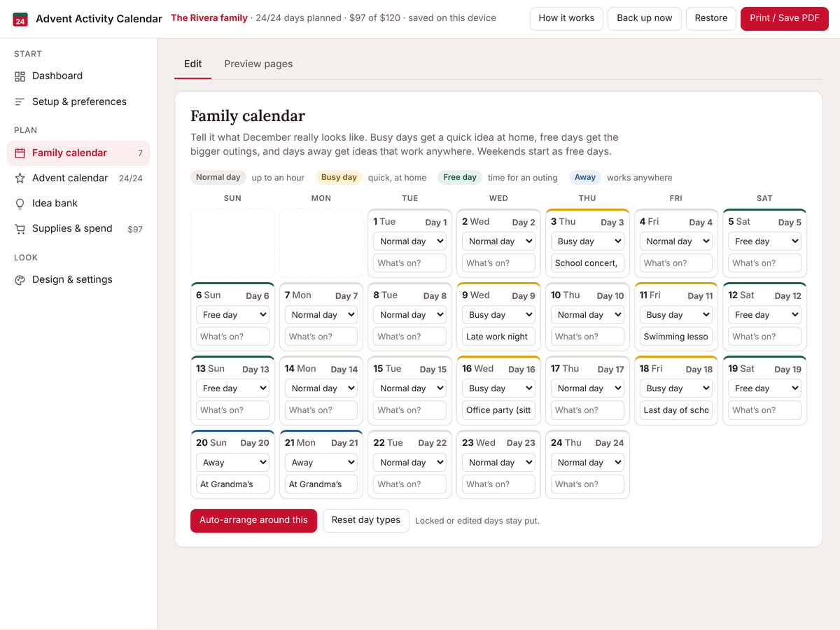This screenshot has width=840, height=630.
Task: Click the Dashboard grid icon
Action: tap(20, 76)
